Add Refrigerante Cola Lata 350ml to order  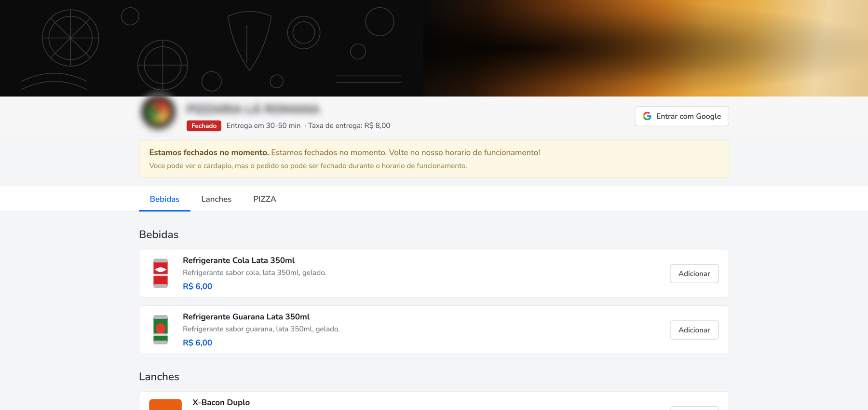pyautogui.click(x=694, y=273)
